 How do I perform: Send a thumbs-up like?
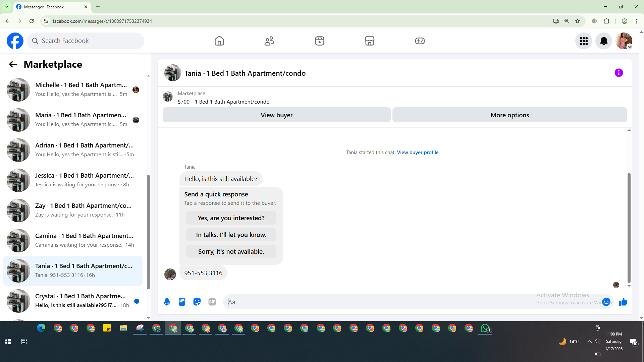pos(623,302)
